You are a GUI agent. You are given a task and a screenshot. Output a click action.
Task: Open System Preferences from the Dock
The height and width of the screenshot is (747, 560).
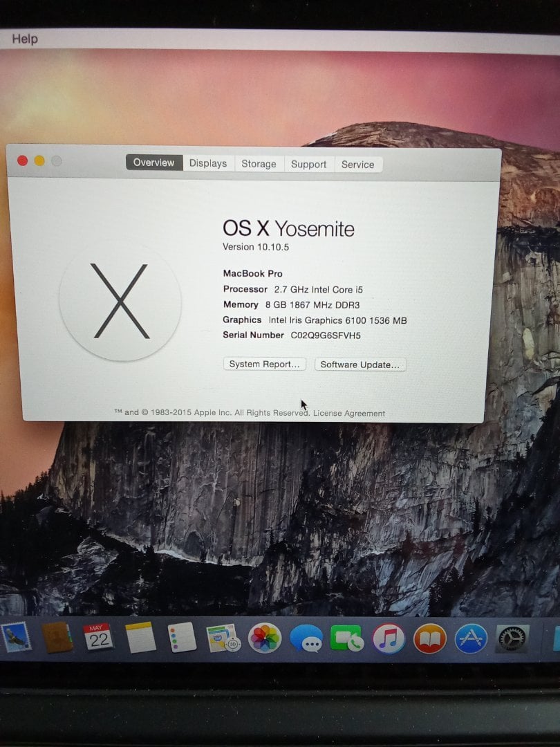click(512, 638)
